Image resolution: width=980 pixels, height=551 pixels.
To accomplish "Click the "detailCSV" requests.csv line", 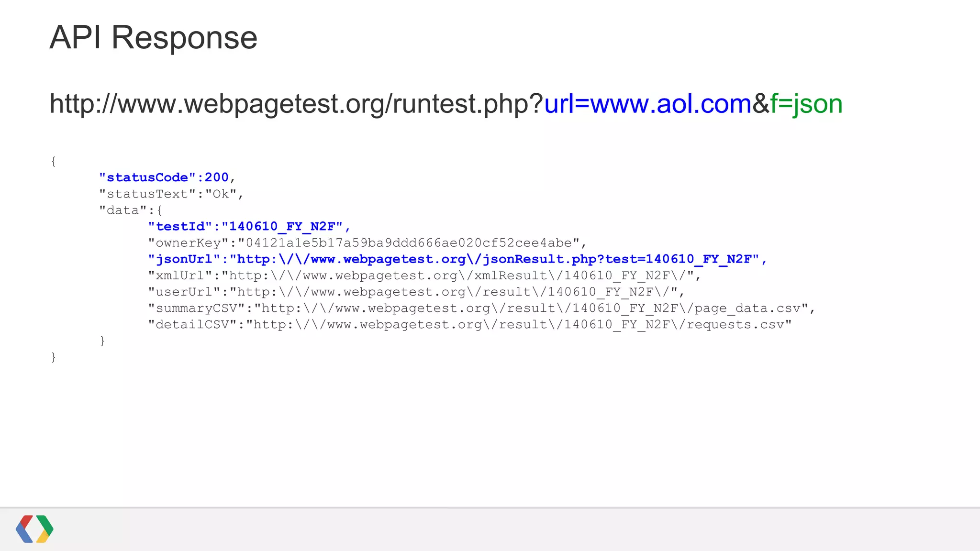I will pos(469,324).
